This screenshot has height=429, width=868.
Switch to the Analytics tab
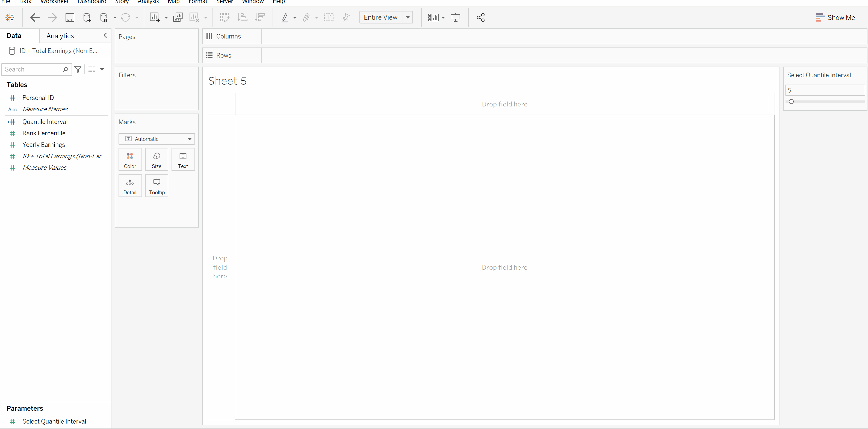[60, 36]
